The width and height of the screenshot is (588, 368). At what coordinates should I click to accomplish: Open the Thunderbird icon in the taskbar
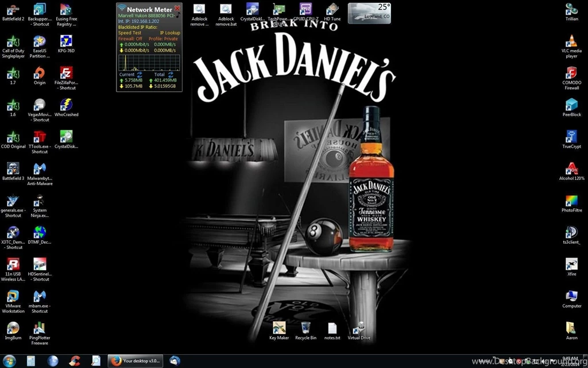click(175, 361)
